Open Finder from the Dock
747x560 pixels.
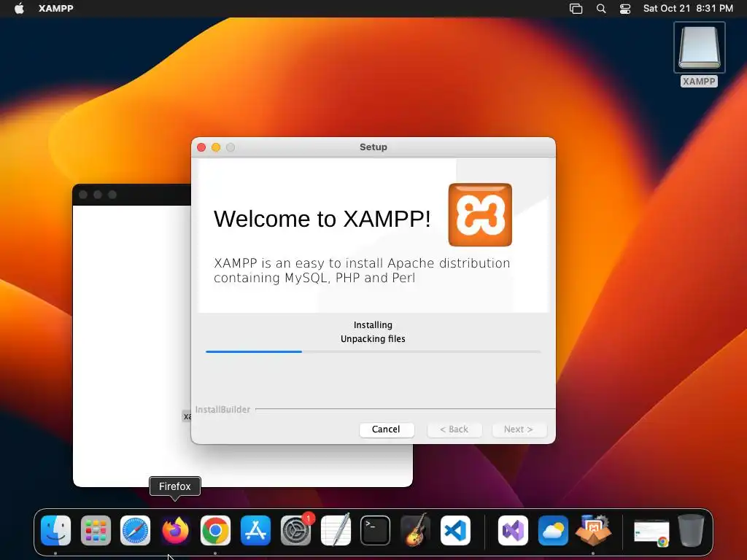(x=55, y=530)
